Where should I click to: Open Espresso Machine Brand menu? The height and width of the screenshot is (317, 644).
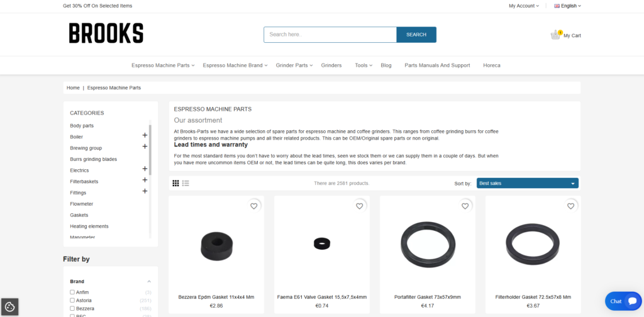coord(235,65)
